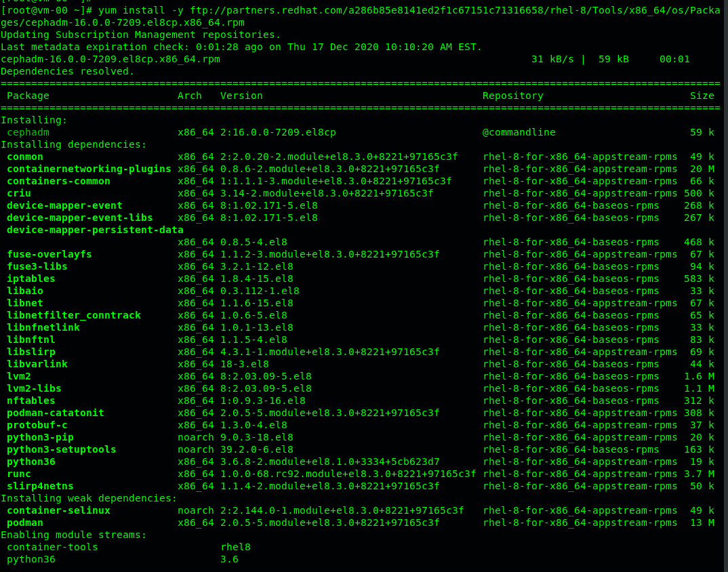728x572 pixels.
Task: Click the rhel8 stream value
Action: tap(235, 547)
